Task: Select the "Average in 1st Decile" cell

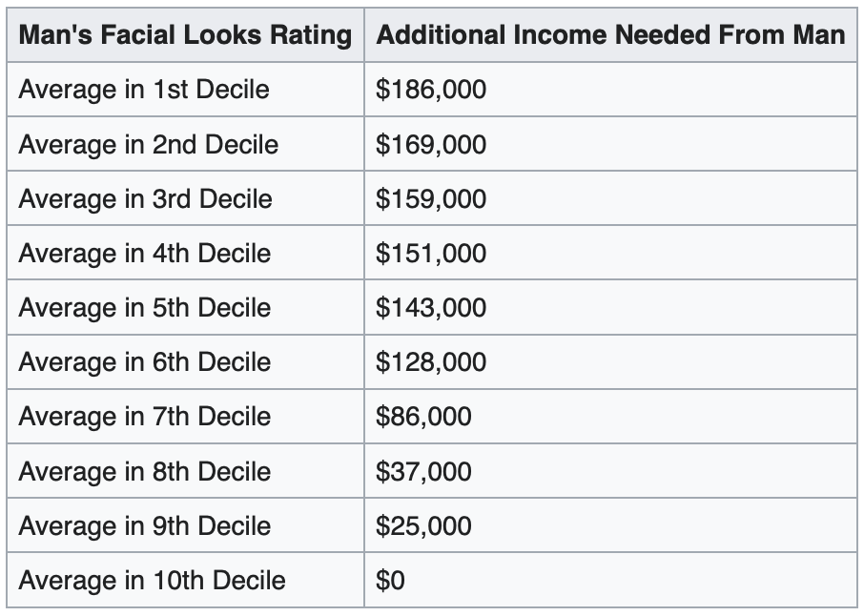Action: pyautogui.click(x=144, y=90)
